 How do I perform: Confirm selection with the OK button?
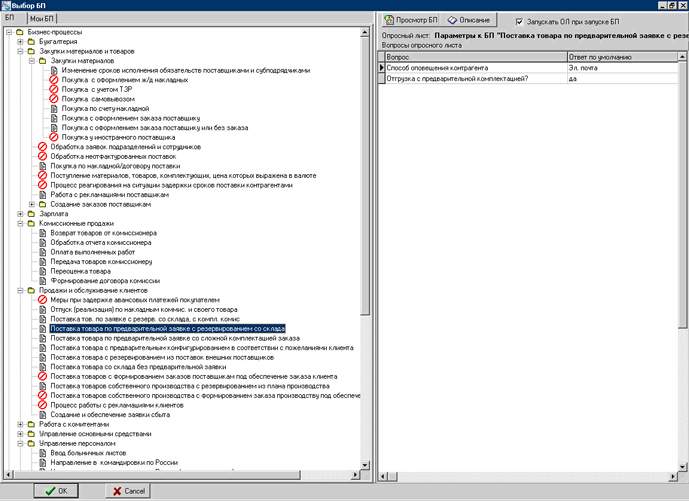click(56, 491)
